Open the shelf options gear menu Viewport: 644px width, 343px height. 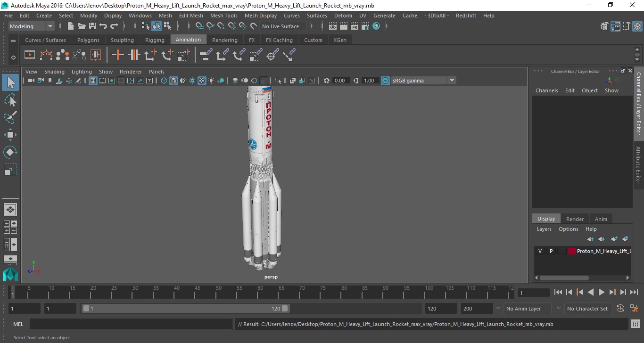click(x=13, y=57)
